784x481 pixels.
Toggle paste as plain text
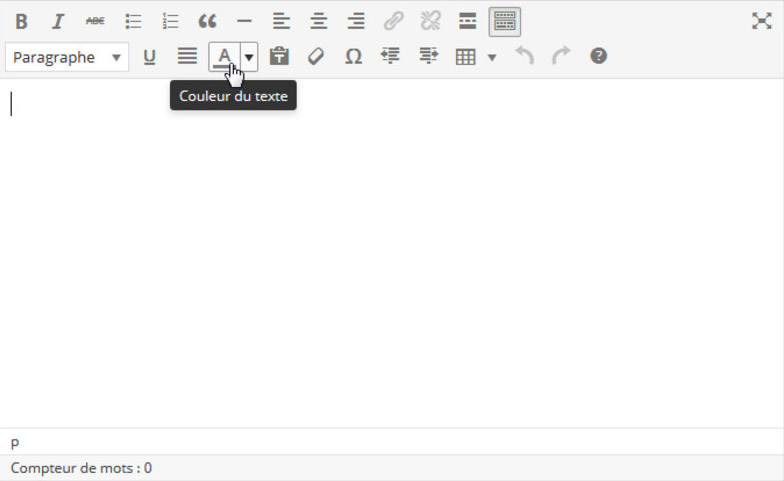coord(279,56)
